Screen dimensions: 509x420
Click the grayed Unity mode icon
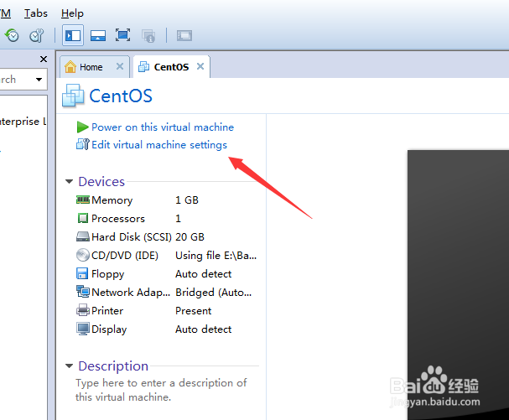148,36
